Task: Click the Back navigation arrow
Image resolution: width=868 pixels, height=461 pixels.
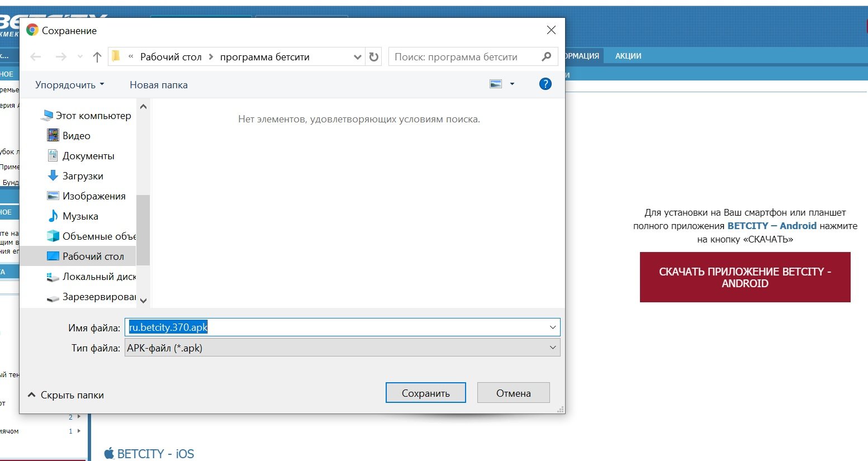Action: 36,57
